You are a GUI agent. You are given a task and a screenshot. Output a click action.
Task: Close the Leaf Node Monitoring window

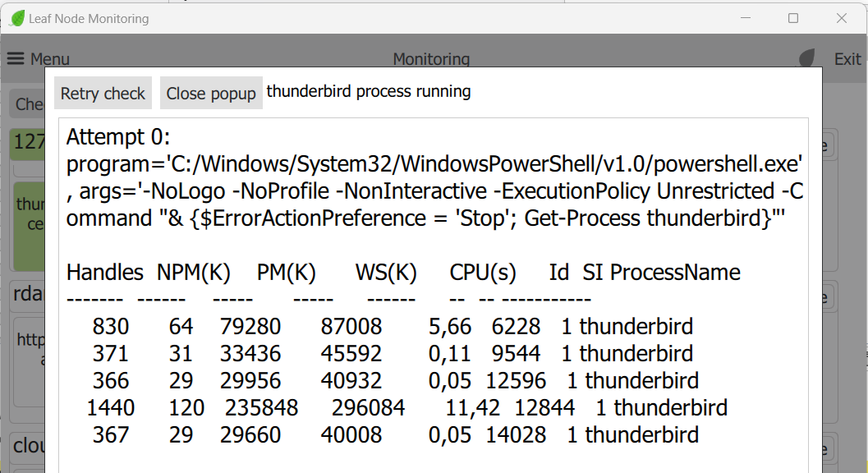(841, 18)
